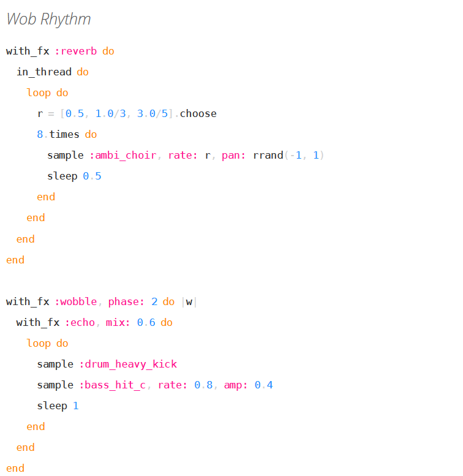The image size is (463, 476).
Task: Click the 8.times loop statement
Action: [66, 134]
